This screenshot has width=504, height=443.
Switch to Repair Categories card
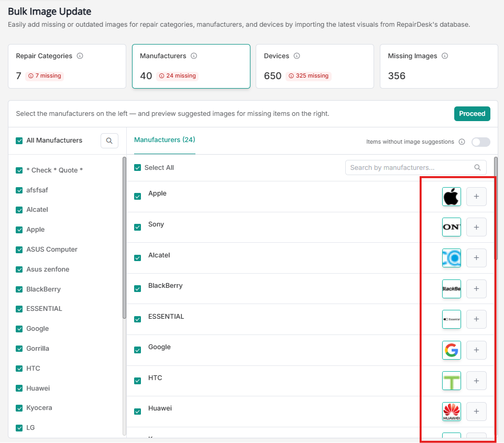click(67, 66)
